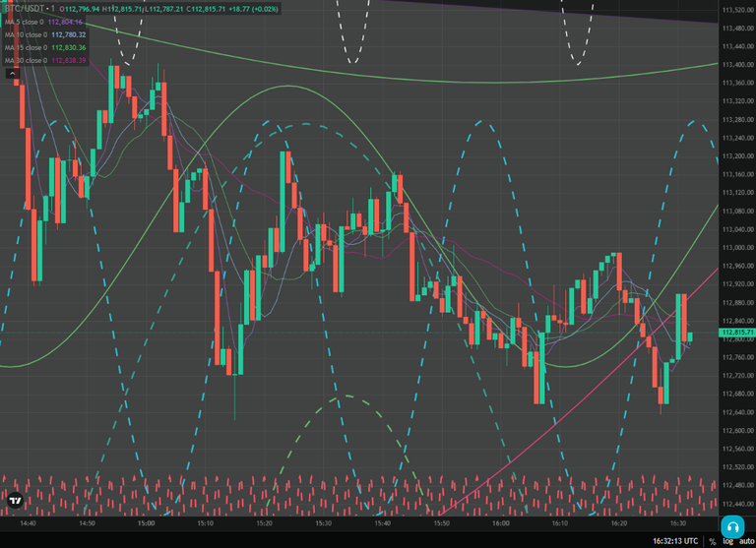The height and width of the screenshot is (548, 756).
Task: Click the 14:40 time axis label
Action: [28, 523]
